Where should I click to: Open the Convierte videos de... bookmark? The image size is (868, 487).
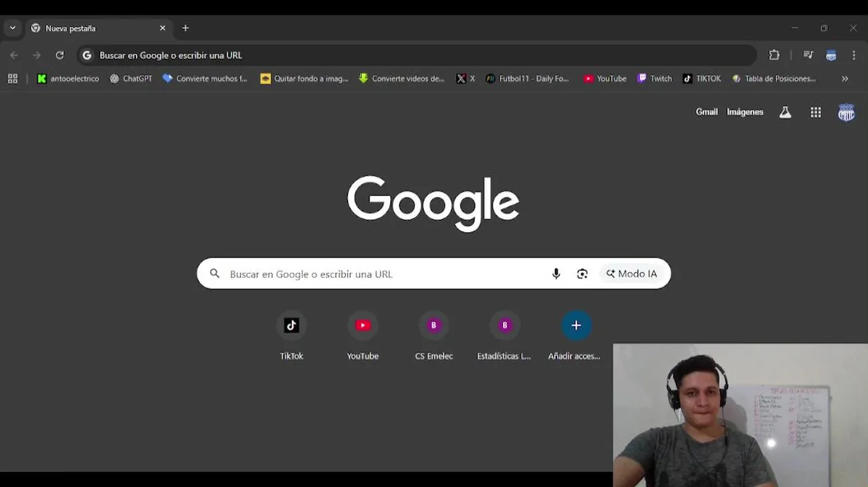(x=402, y=78)
